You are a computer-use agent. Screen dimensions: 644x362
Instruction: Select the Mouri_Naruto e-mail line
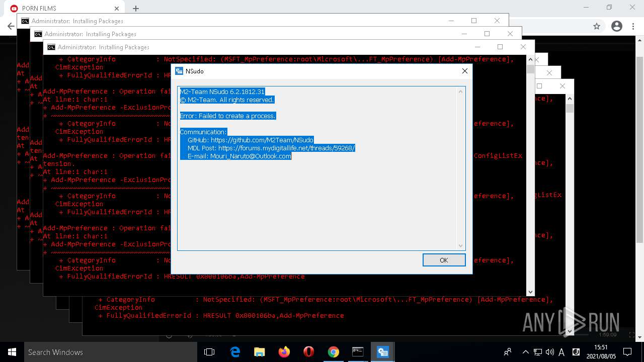click(x=239, y=156)
